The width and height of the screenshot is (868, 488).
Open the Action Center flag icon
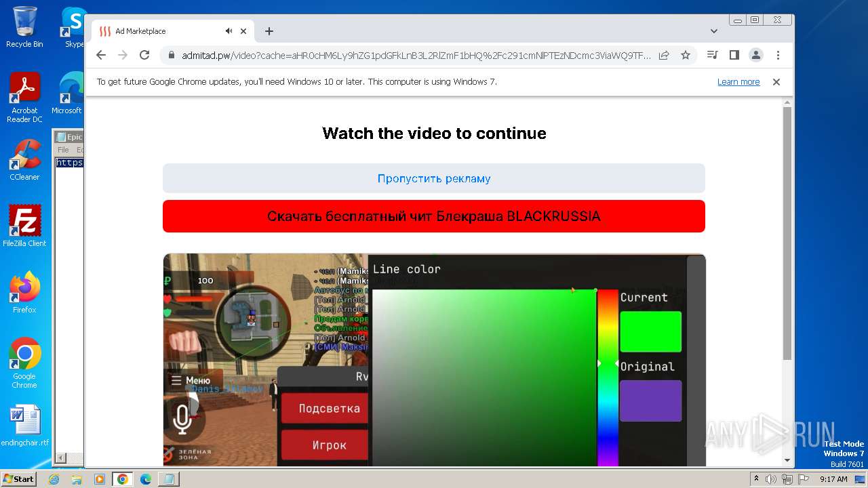click(x=803, y=479)
